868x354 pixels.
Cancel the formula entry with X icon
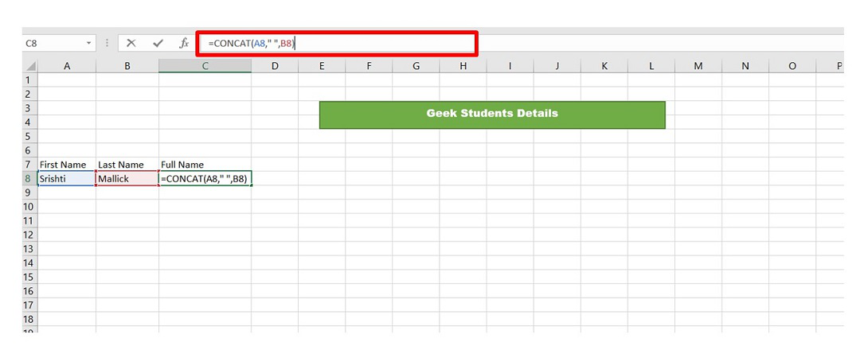(x=131, y=43)
